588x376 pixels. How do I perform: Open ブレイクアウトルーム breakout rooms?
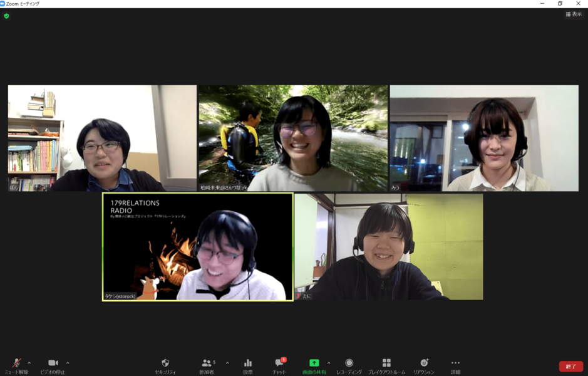(386, 364)
